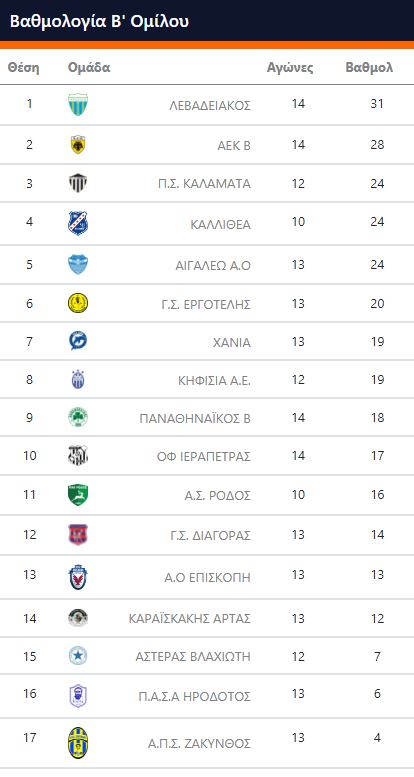This screenshot has height=777, width=414.
Task: Click the Α.Π.Σ. ΖΑΚΥΝΘΟΣ blue-yellow badge
Action: pyautogui.click(x=78, y=742)
